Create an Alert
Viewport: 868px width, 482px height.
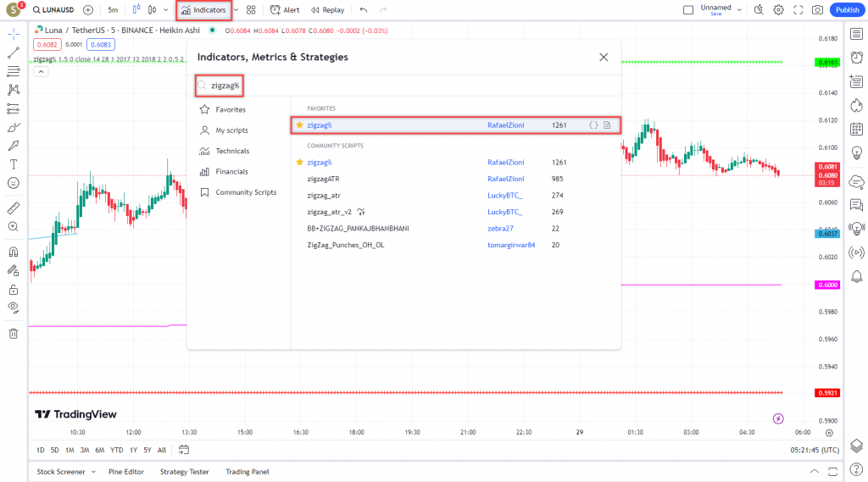tap(285, 10)
